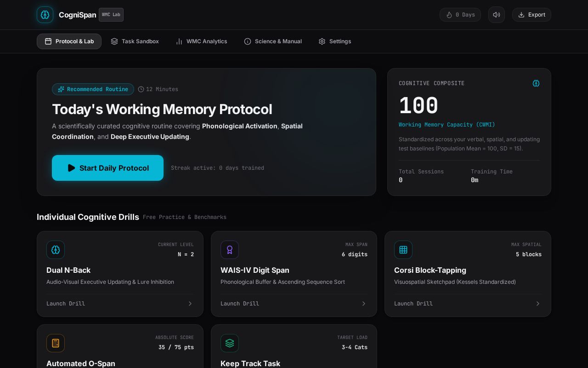Click the Keep Track Task layers icon
Image resolution: width=588 pixels, height=368 pixels.
point(230,343)
